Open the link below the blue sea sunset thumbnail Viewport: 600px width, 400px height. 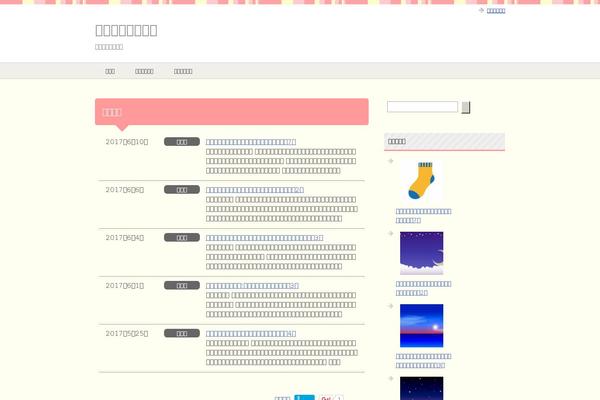click(x=423, y=361)
